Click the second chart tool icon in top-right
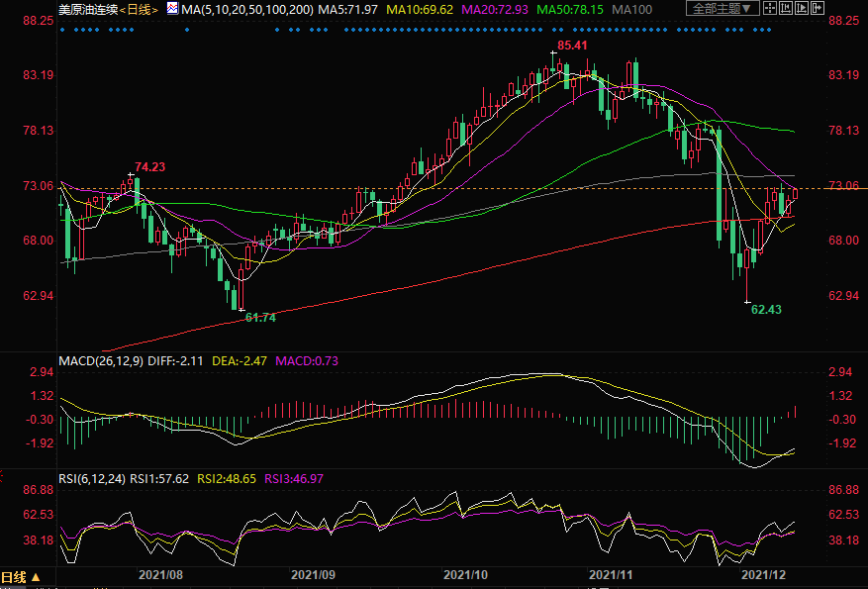The height and width of the screenshot is (589, 868). (786, 9)
